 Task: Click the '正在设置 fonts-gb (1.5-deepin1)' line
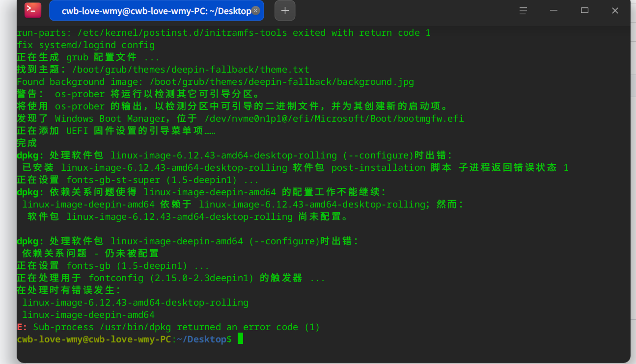[x=113, y=266]
